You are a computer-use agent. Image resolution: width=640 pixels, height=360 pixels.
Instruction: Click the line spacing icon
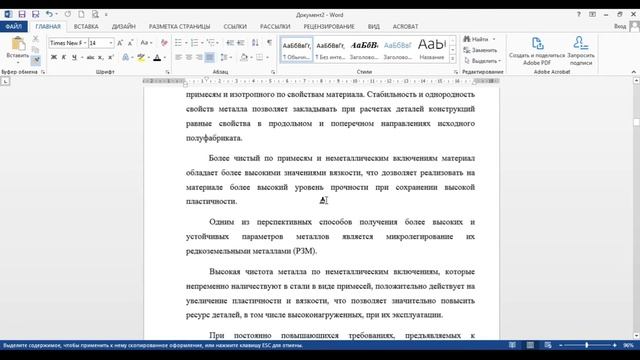tap(224, 58)
